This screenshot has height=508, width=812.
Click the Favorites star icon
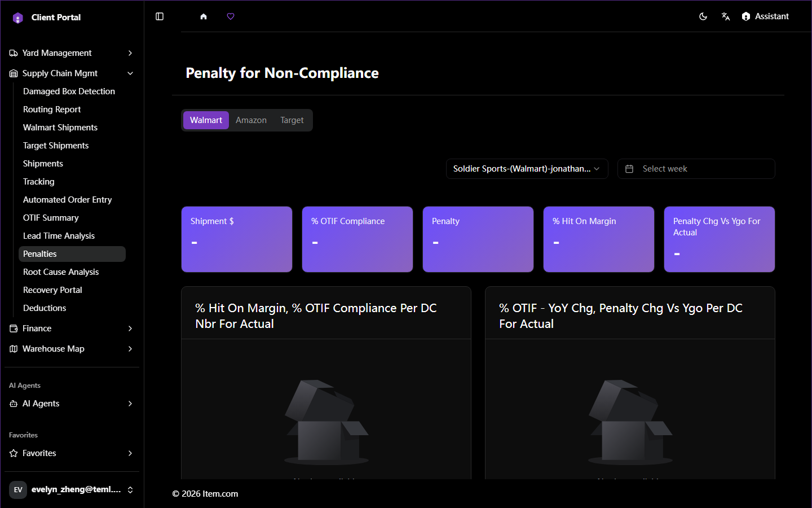(14, 453)
